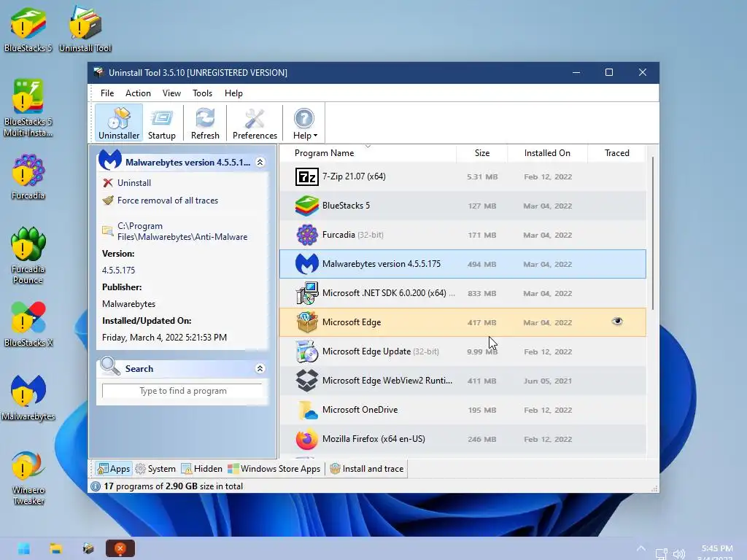This screenshot has height=560, width=747.
Task: Collapse the Malwarebytes details panel
Action: tap(260, 163)
